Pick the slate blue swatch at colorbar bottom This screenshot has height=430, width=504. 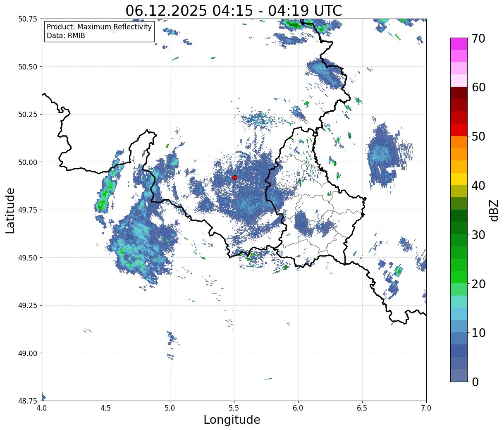(459, 375)
